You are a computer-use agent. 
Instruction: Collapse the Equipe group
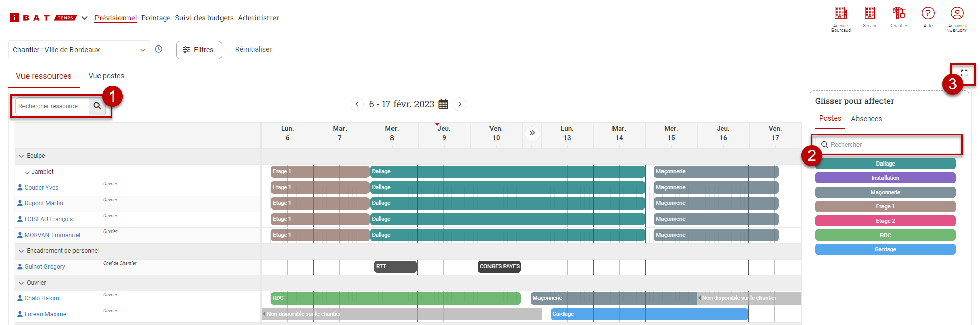21,156
